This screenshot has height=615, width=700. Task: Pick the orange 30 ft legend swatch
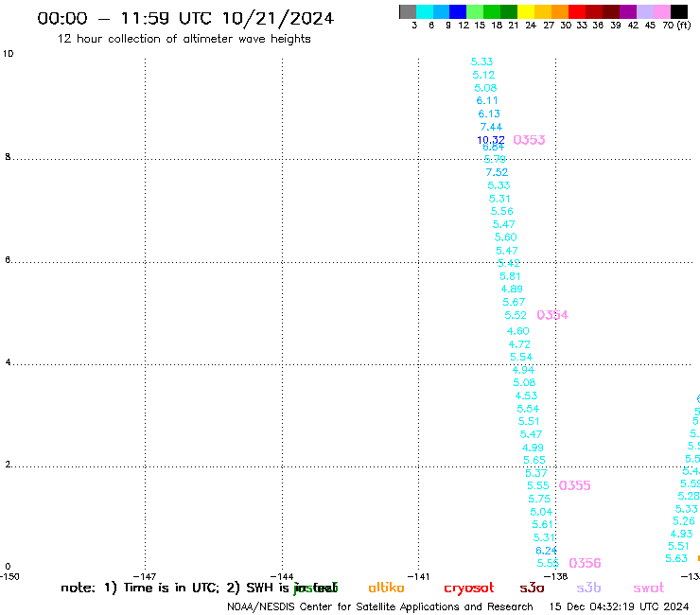pos(560,11)
